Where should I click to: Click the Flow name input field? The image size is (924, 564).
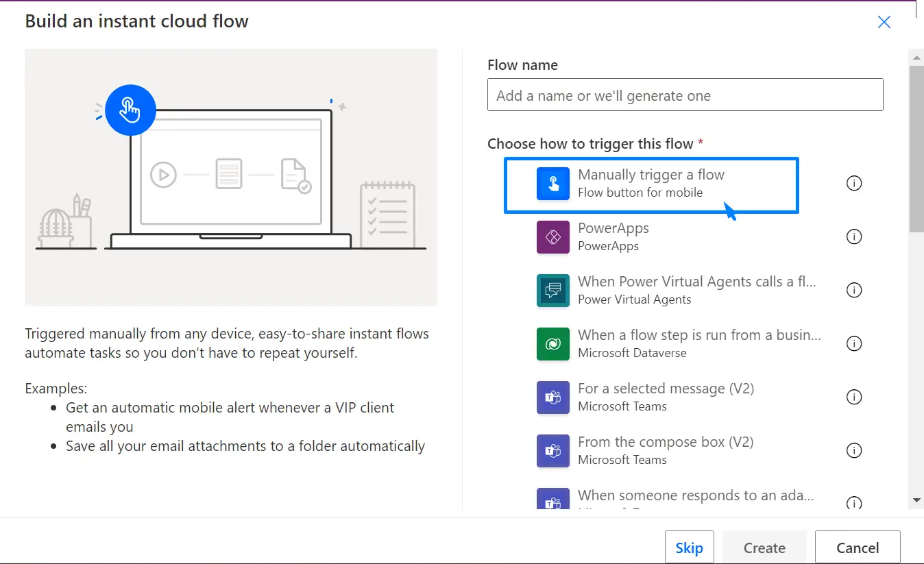pos(685,95)
